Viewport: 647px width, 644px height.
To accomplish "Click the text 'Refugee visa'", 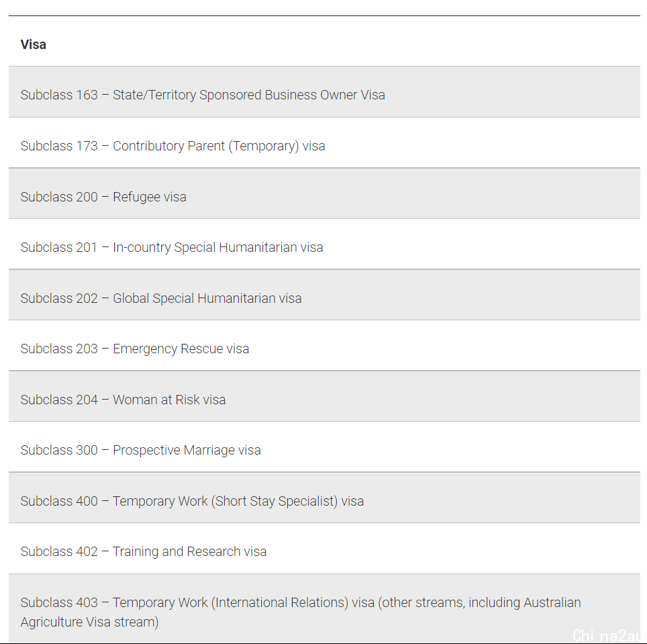I will (x=150, y=197).
